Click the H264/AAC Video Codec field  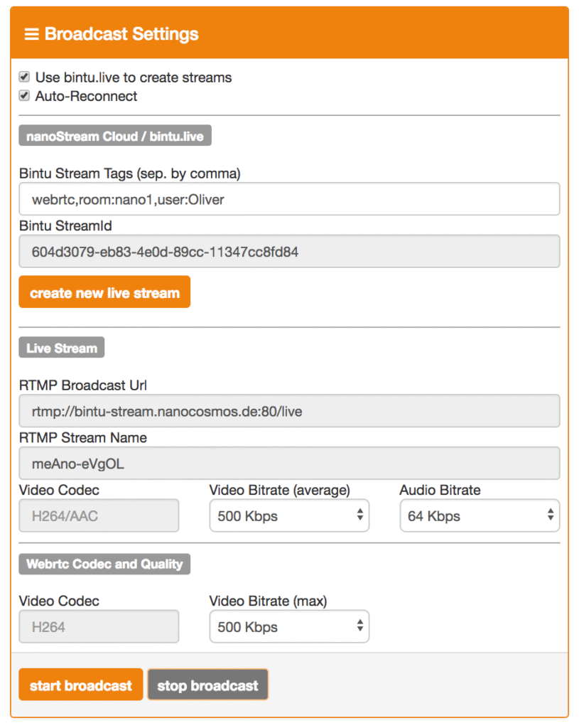(x=99, y=516)
